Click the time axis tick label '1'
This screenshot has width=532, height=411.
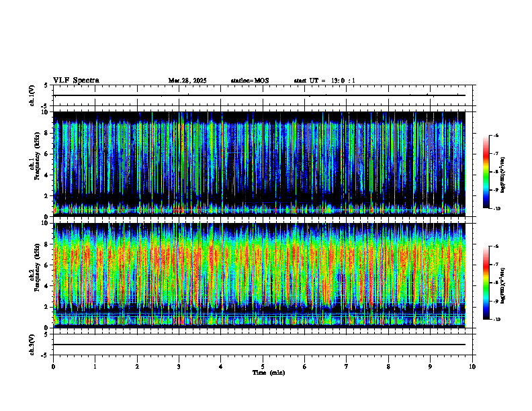click(95, 367)
